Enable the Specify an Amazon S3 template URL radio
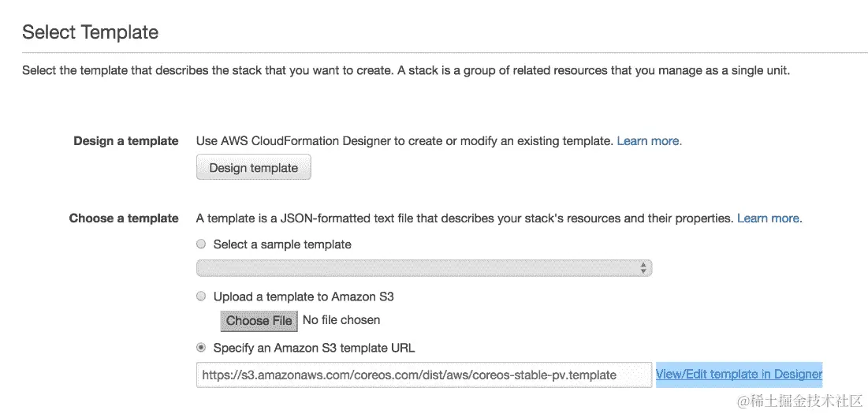 (201, 348)
